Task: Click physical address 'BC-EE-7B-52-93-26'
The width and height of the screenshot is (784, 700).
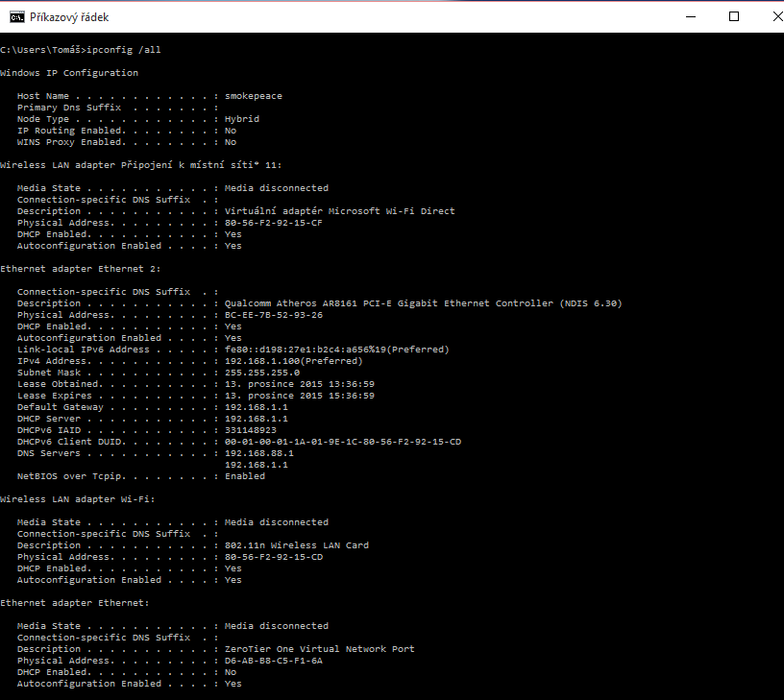Action: [274, 315]
